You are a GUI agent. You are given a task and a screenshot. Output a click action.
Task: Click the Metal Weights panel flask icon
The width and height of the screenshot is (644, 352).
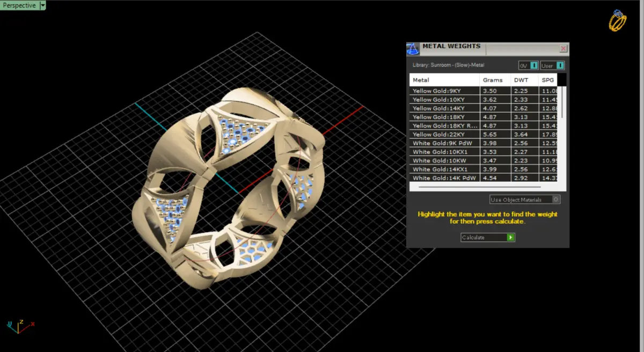pos(413,49)
